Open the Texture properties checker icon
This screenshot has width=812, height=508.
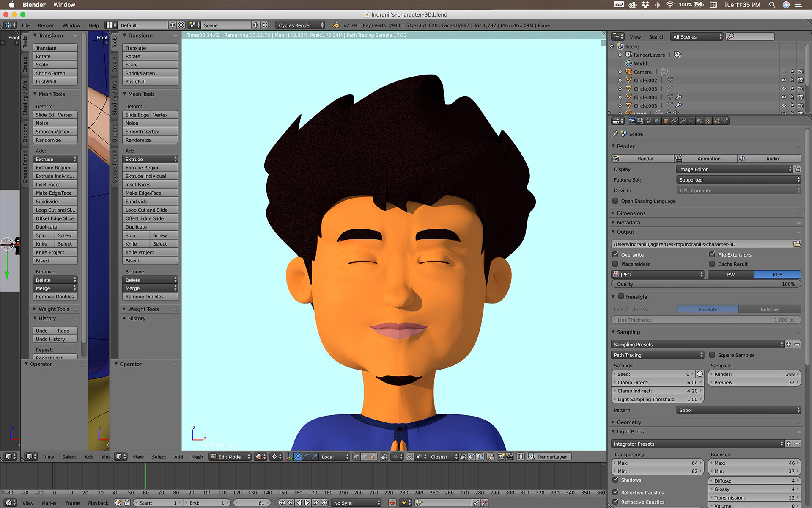click(x=708, y=121)
